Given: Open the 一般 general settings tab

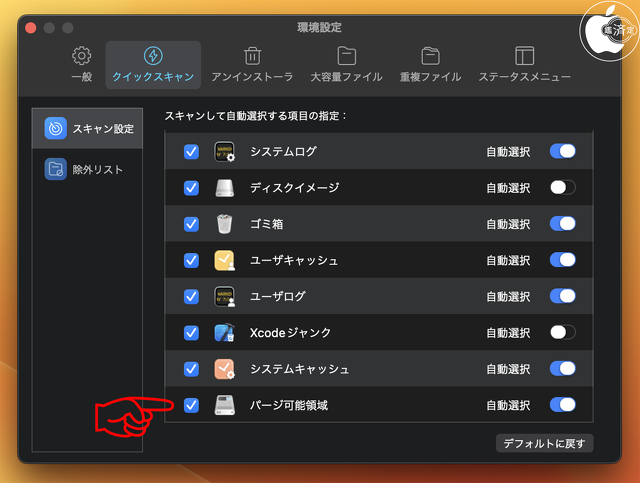Looking at the screenshot, I should pos(82,64).
